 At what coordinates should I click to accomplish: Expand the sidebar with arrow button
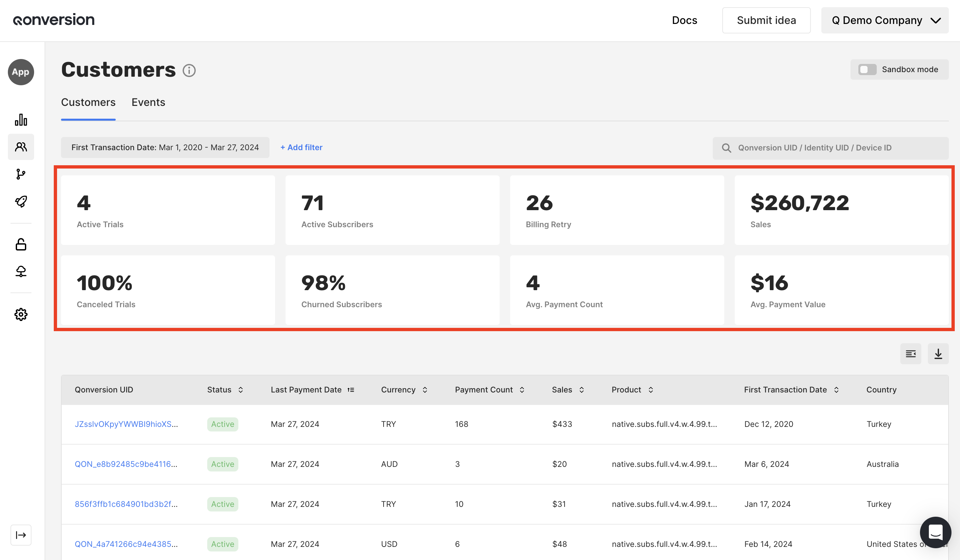tap(21, 535)
